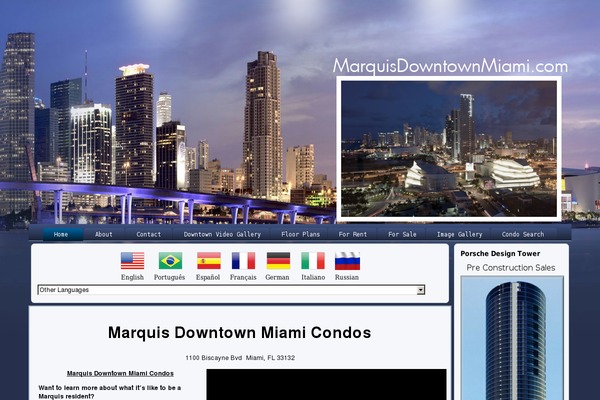Click the Français language label
This screenshot has height=400, width=600.
point(243,277)
